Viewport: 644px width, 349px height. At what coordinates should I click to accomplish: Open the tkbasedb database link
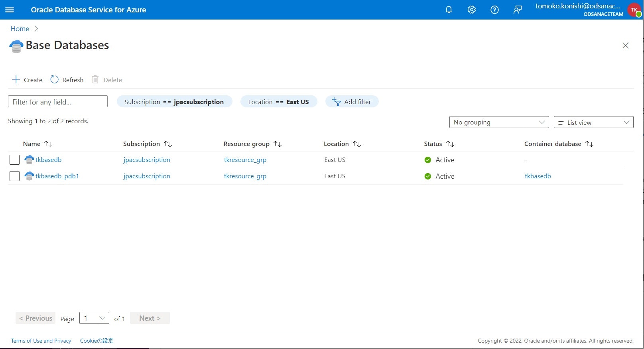48,160
